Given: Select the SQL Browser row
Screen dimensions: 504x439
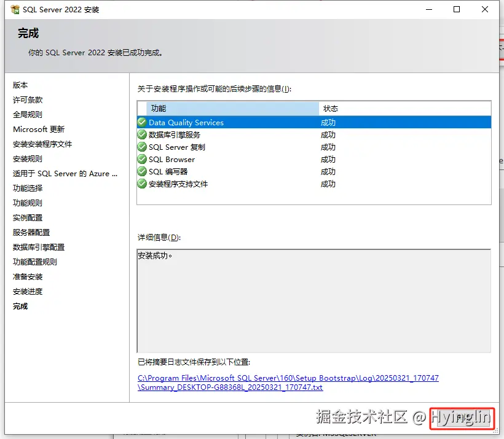Looking at the screenshot, I should 314,159.
